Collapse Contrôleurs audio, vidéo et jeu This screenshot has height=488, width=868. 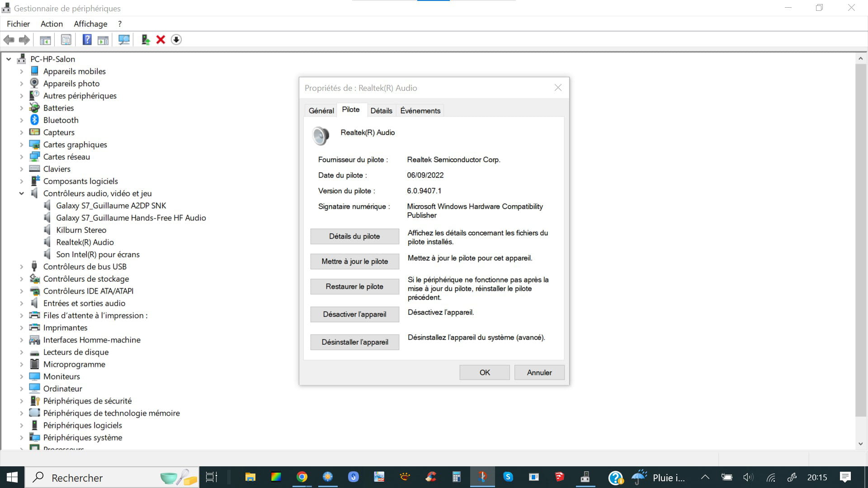click(x=21, y=193)
